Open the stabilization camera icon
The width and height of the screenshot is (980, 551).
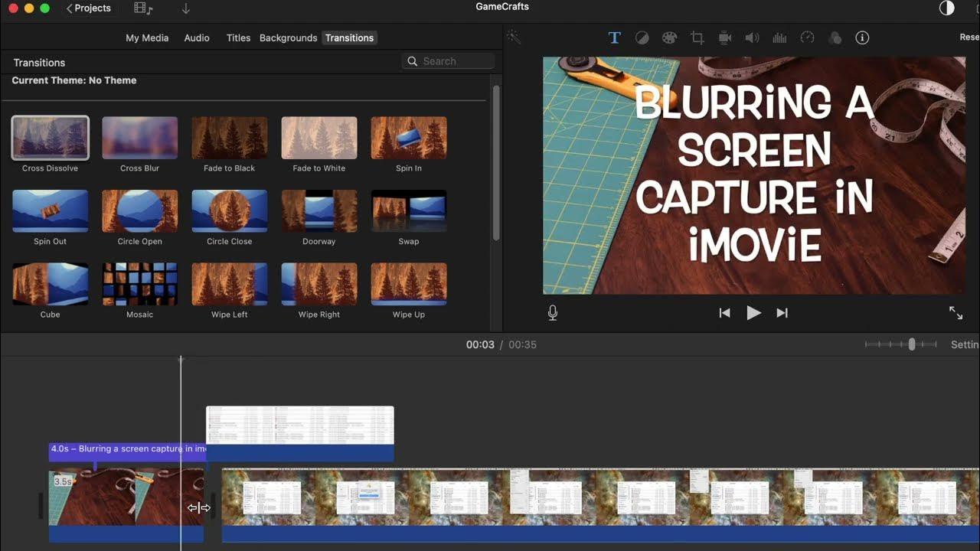(725, 37)
